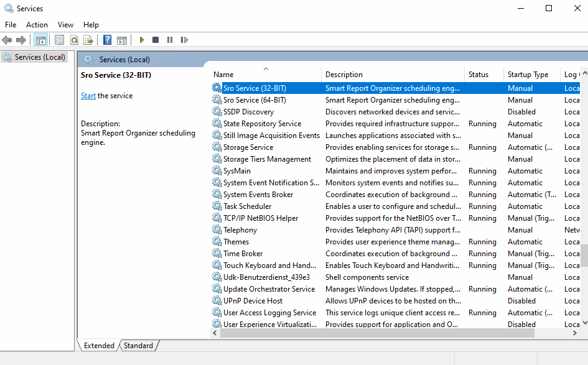The image size is (588, 365).
Task: Click gear icon of Storage Service row
Action: pyautogui.click(x=217, y=147)
